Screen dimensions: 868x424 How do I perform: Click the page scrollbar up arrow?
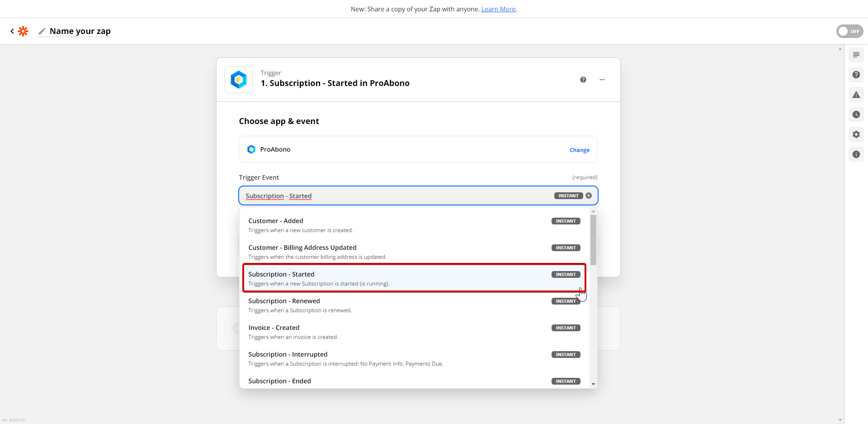840,48
